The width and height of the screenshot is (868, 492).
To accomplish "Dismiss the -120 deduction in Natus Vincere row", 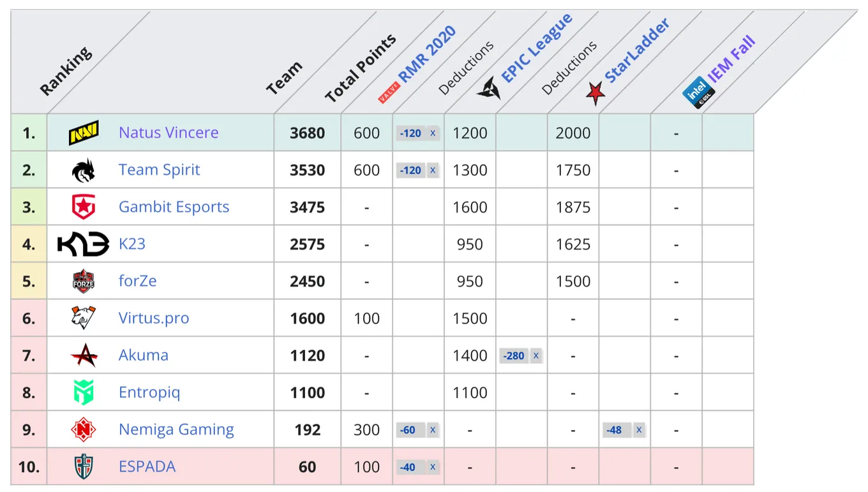I will click(433, 133).
